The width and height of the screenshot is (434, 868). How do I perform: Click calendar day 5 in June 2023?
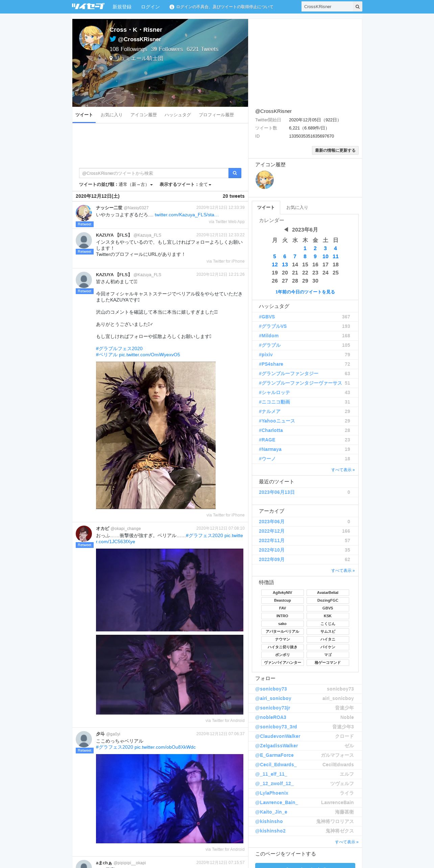coord(274,257)
